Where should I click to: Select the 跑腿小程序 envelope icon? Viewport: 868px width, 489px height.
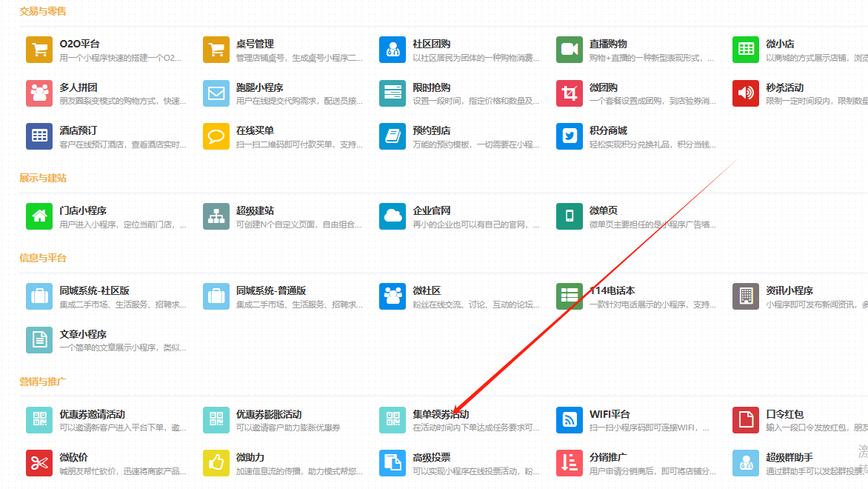coord(216,93)
